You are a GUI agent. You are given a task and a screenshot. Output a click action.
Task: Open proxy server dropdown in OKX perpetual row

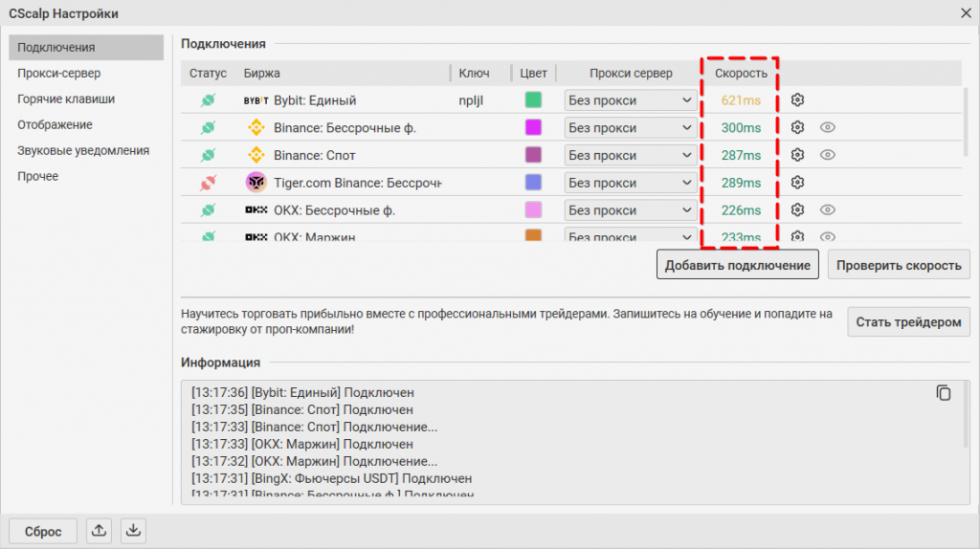631,210
